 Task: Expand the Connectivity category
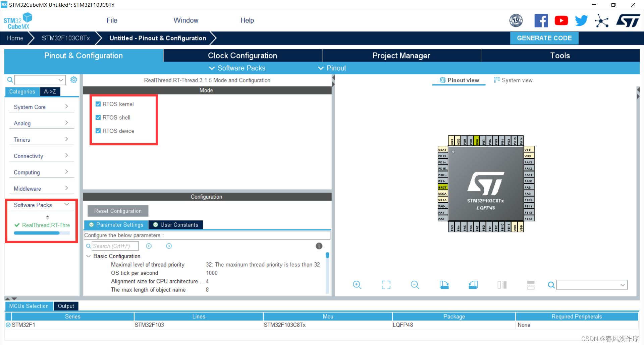click(41, 156)
